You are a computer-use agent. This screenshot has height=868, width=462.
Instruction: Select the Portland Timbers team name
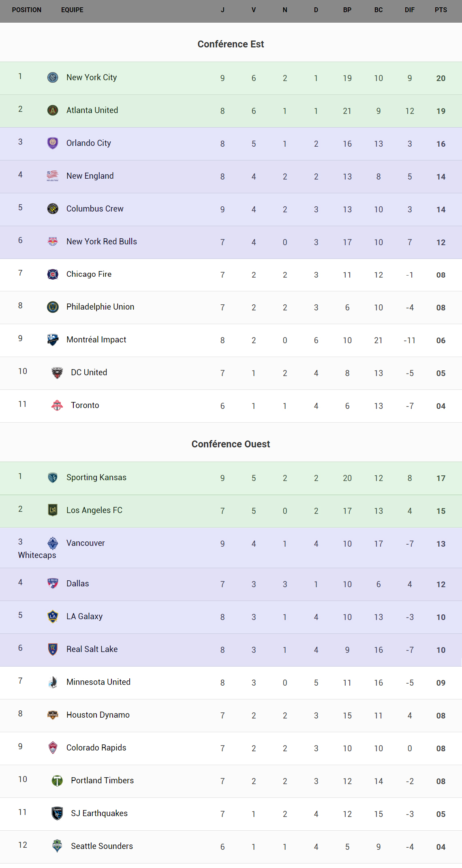[x=102, y=780]
